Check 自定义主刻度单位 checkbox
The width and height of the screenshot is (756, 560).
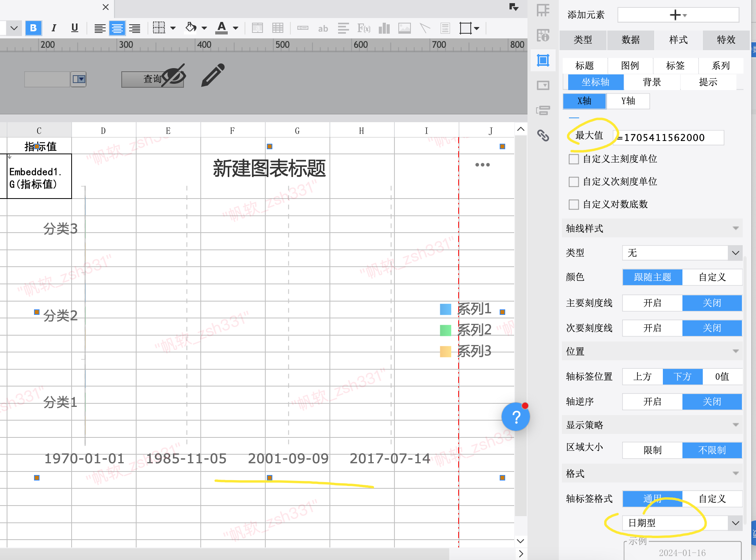point(574,159)
